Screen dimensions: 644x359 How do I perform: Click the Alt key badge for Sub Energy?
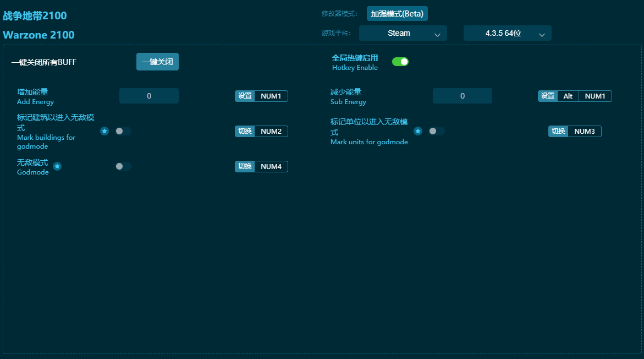click(568, 96)
